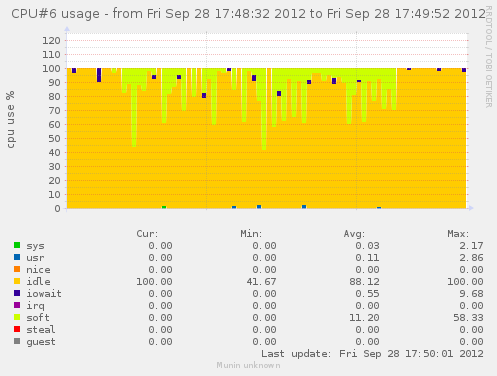Click the red steal legend color swatch
The width and height of the screenshot is (497, 376).
17,329
